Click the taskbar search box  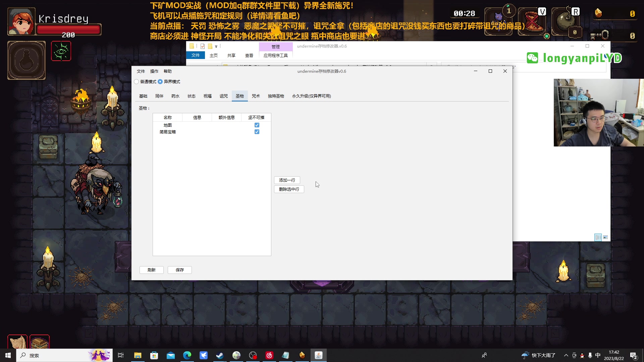(x=64, y=355)
